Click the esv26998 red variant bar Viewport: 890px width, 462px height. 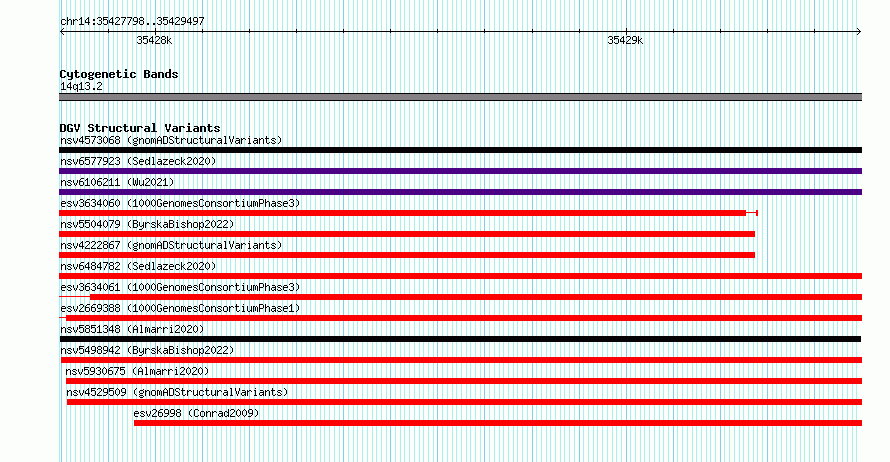pyautogui.click(x=498, y=423)
